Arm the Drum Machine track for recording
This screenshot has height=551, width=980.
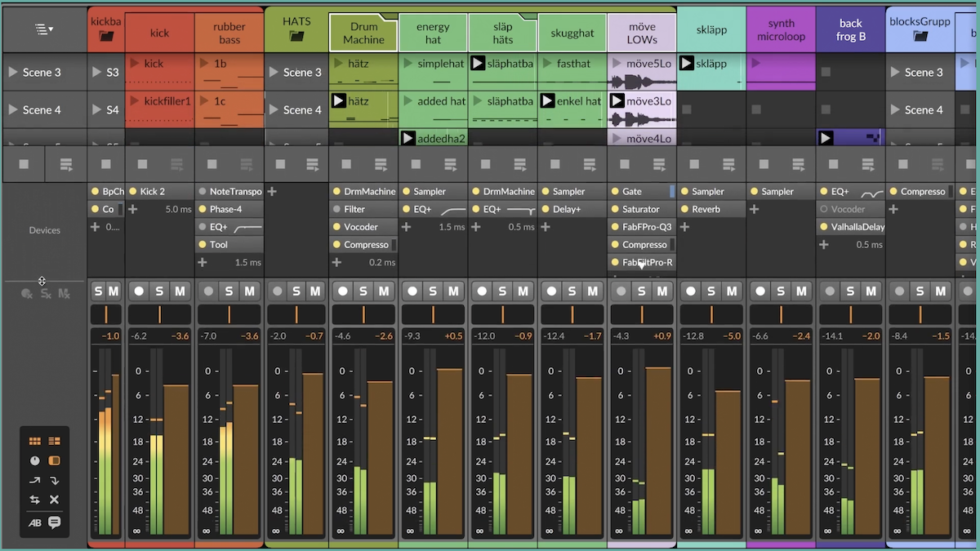click(343, 291)
